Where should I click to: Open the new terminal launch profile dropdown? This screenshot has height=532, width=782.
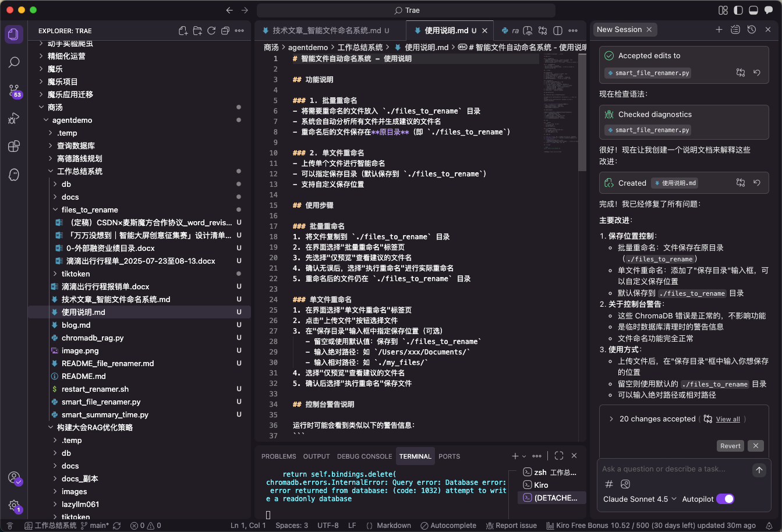pos(524,456)
